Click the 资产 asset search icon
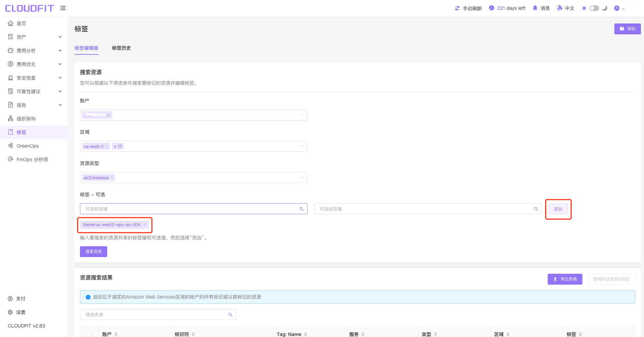Image resolution: width=644 pixels, height=337 pixels. pos(11,37)
